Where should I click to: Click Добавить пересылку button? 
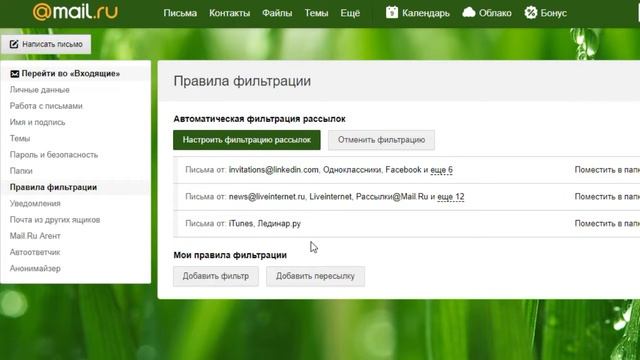pyautogui.click(x=316, y=276)
